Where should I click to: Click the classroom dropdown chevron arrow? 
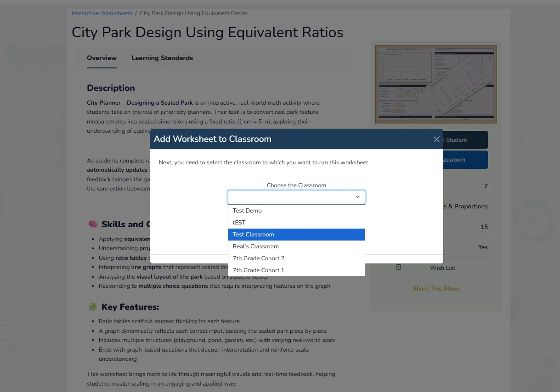[357, 197]
